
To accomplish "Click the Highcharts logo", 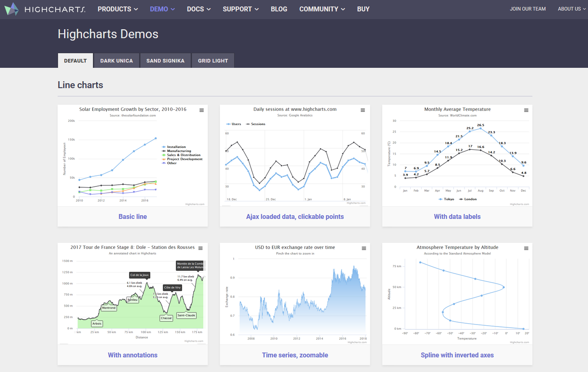I will pyautogui.click(x=45, y=9).
